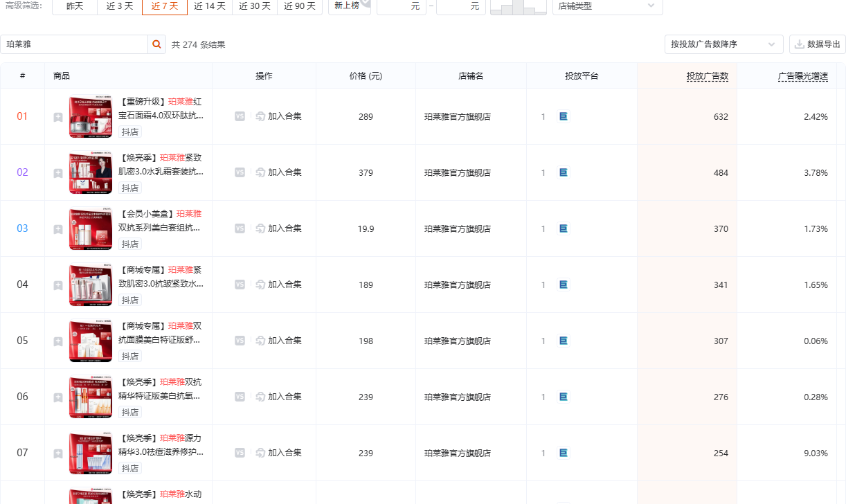Open the 按投放广告数降序 sort dropdown
Viewport: 846px width, 504px height.
pyautogui.click(x=723, y=44)
